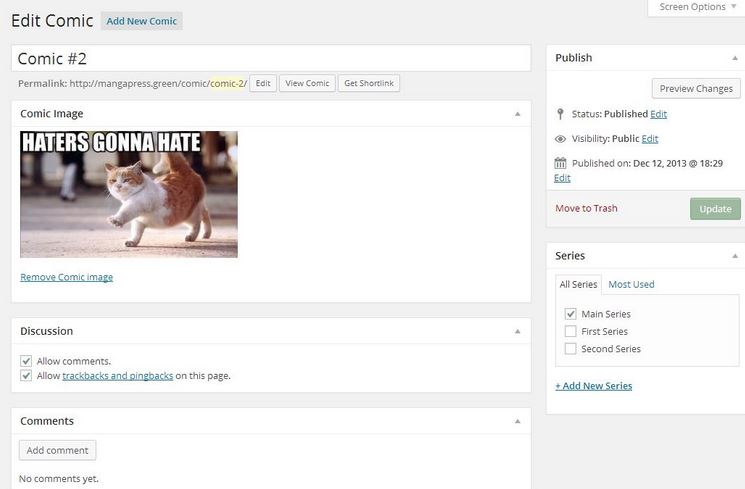
Task: Click the View Comic button
Action: pyautogui.click(x=307, y=83)
